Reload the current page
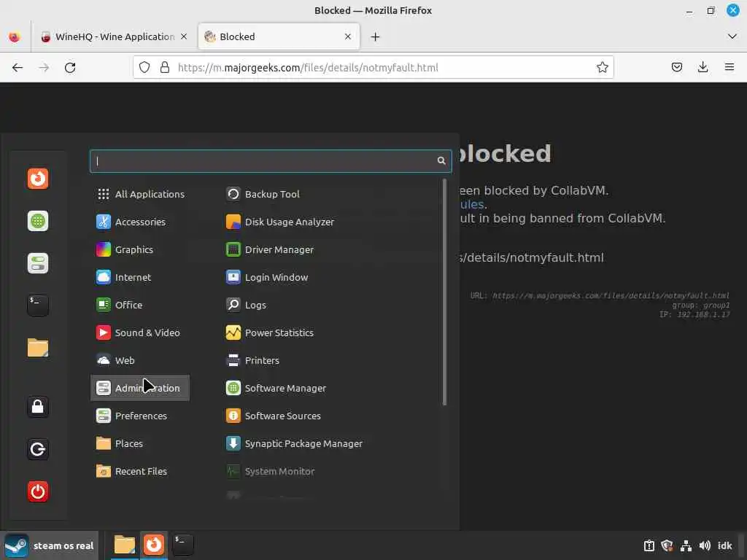 [x=70, y=67]
